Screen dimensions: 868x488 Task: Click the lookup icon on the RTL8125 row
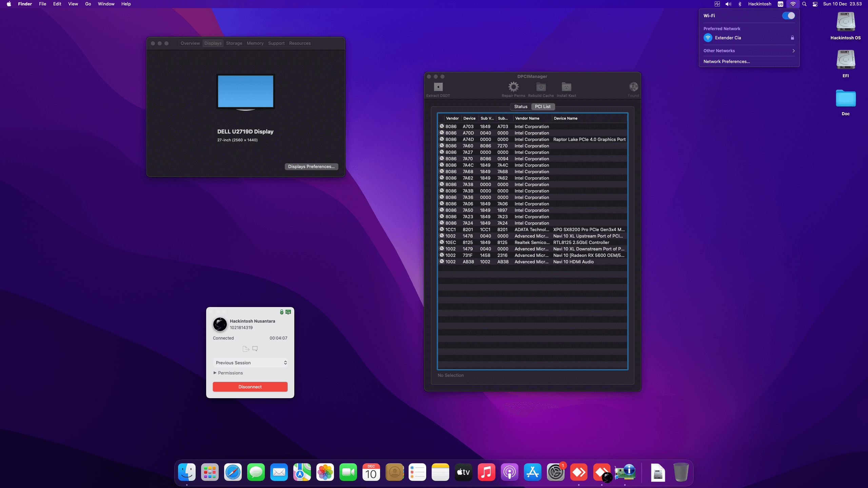[x=442, y=242]
